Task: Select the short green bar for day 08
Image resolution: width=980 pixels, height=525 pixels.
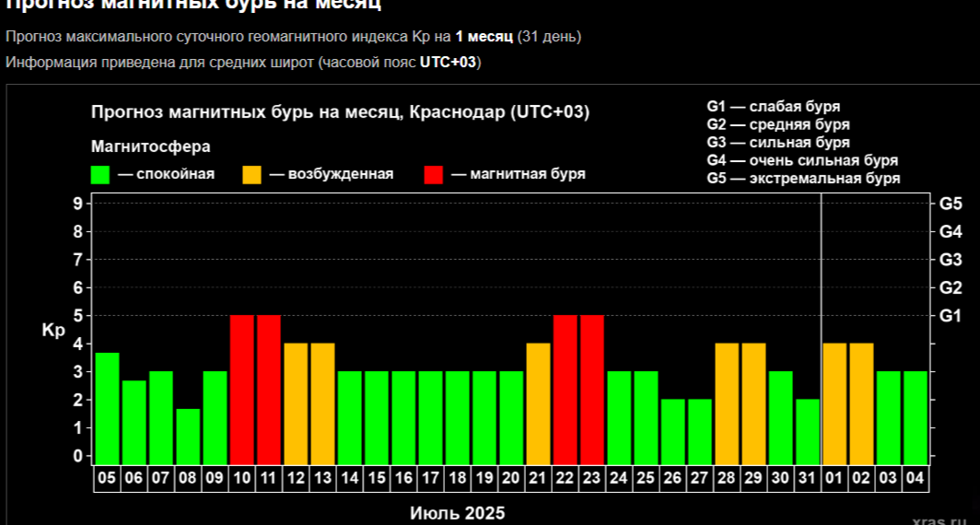Action: click(188, 436)
